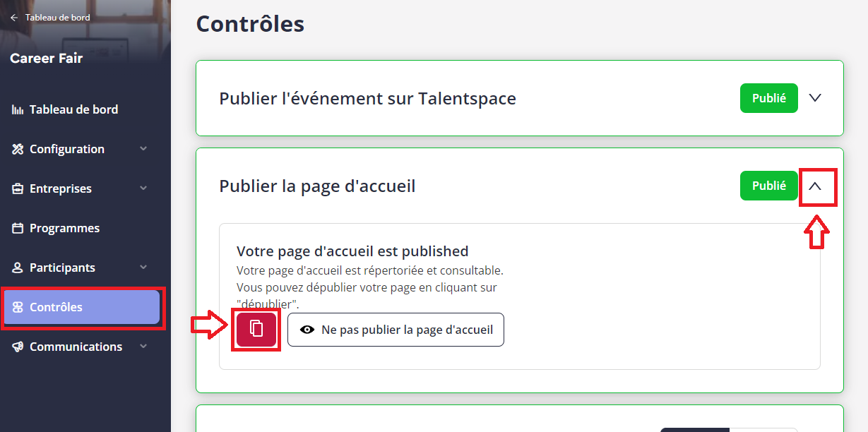Image resolution: width=868 pixels, height=432 pixels.
Task: Expand the Configuration submenu chevron
Action: pos(143,149)
